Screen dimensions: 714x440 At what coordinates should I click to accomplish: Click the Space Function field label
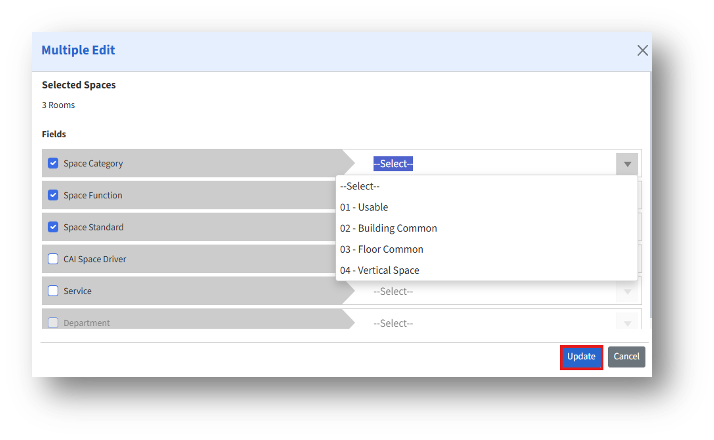pos(93,195)
